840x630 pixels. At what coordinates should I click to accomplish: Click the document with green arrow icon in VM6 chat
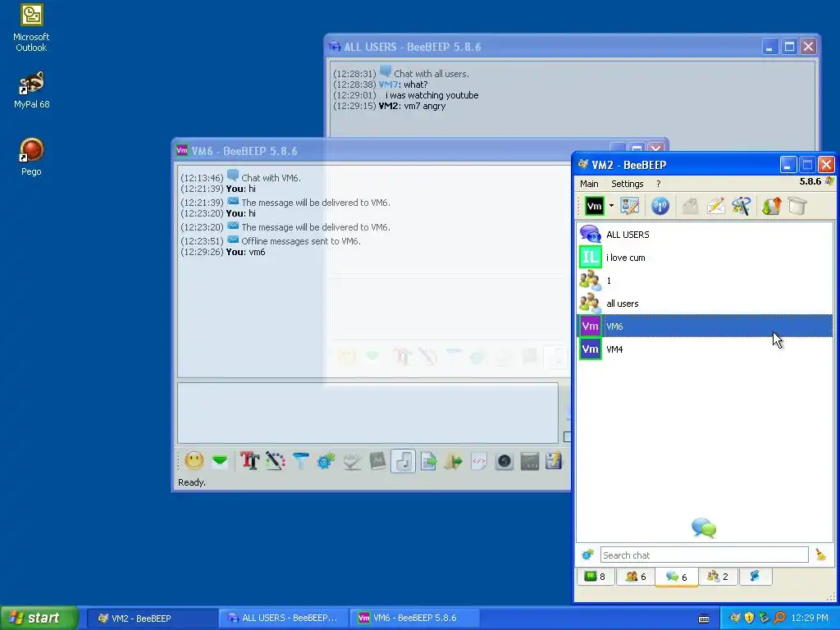pos(428,461)
